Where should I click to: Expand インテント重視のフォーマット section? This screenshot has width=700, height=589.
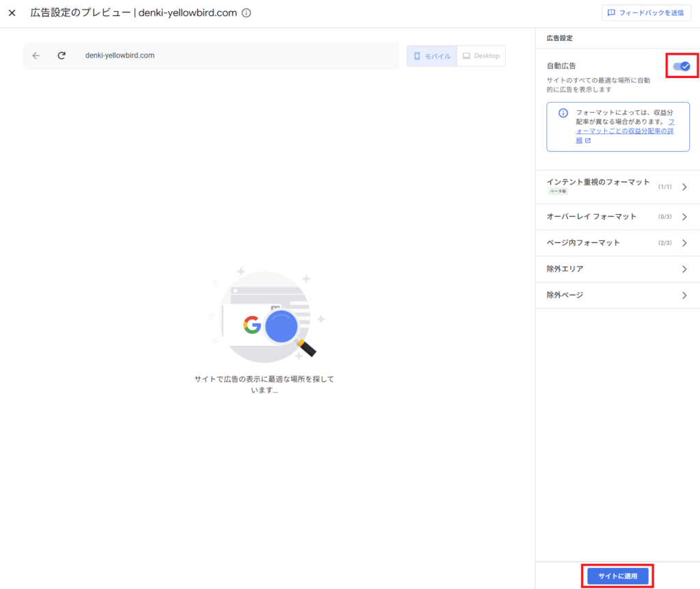click(618, 187)
